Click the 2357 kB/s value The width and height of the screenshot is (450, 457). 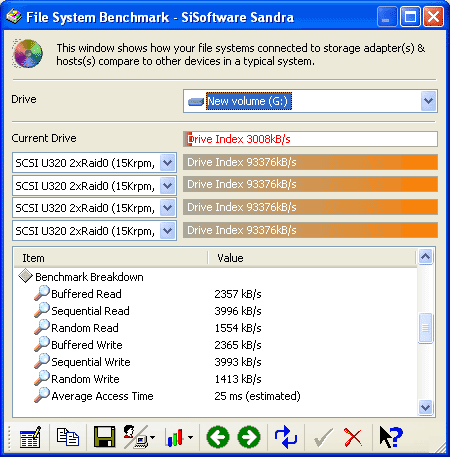[238, 294]
